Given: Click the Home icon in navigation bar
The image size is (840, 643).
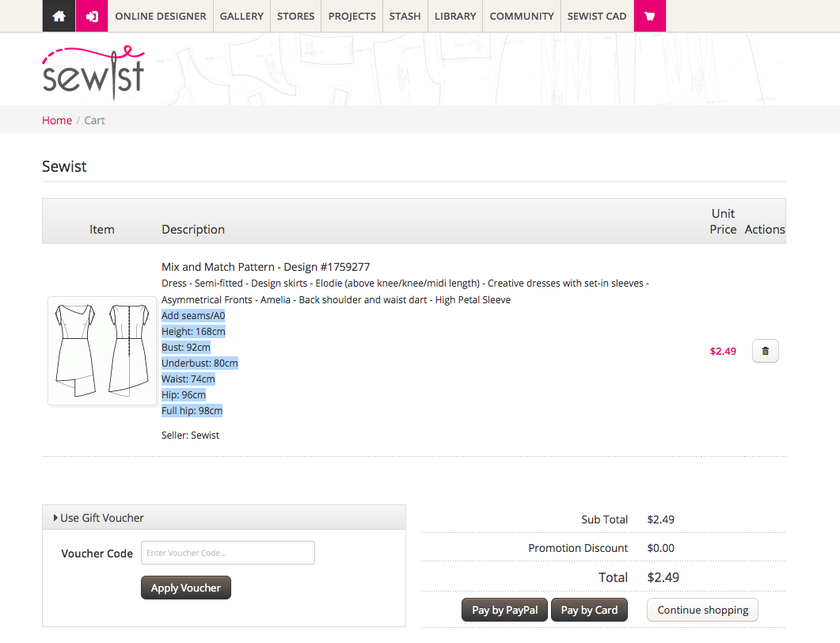Looking at the screenshot, I should 59,16.
